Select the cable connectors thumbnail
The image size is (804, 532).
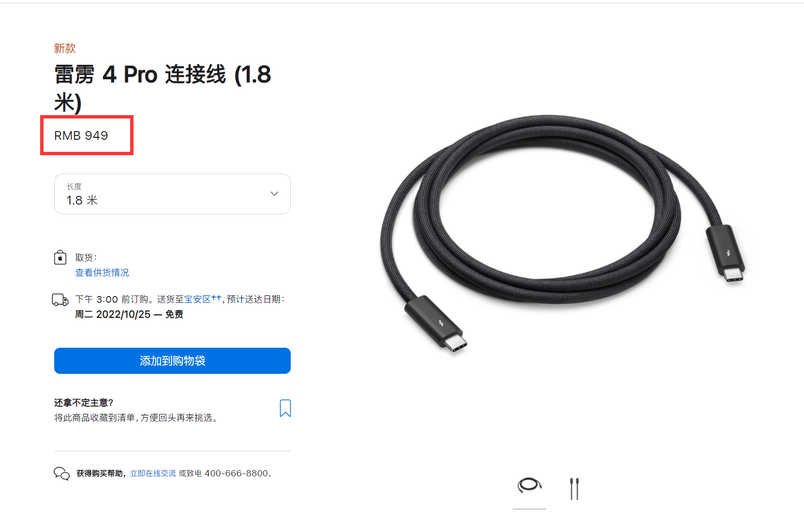pos(574,489)
